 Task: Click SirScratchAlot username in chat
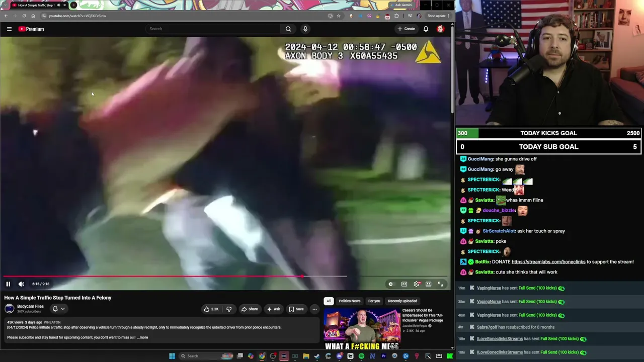point(499,231)
